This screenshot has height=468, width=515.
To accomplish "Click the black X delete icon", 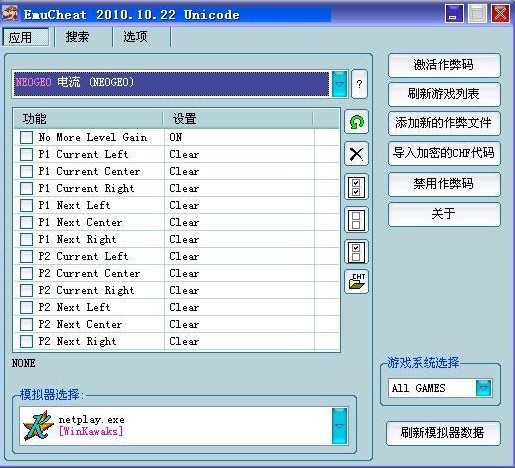I will tap(356, 154).
